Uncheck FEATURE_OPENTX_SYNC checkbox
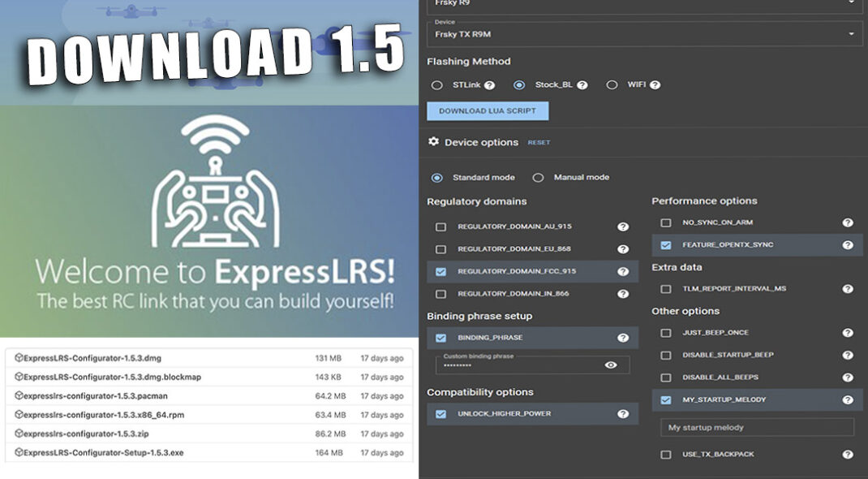The width and height of the screenshot is (868, 479). click(666, 244)
